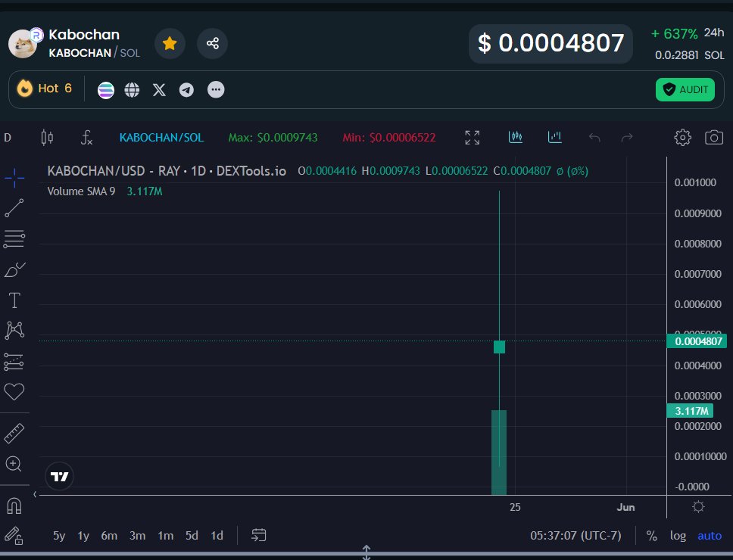Click the green AUDIT button
Screen dimensions: 733x560
[685, 89]
